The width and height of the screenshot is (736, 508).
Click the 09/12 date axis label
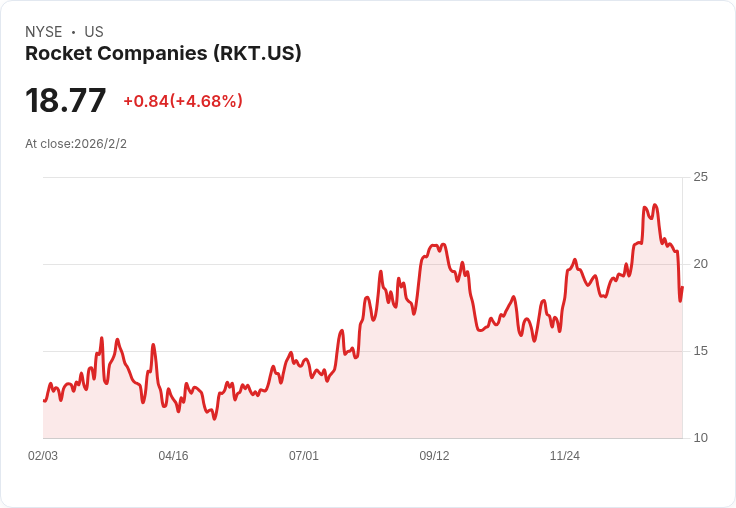[x=434, y=456]
